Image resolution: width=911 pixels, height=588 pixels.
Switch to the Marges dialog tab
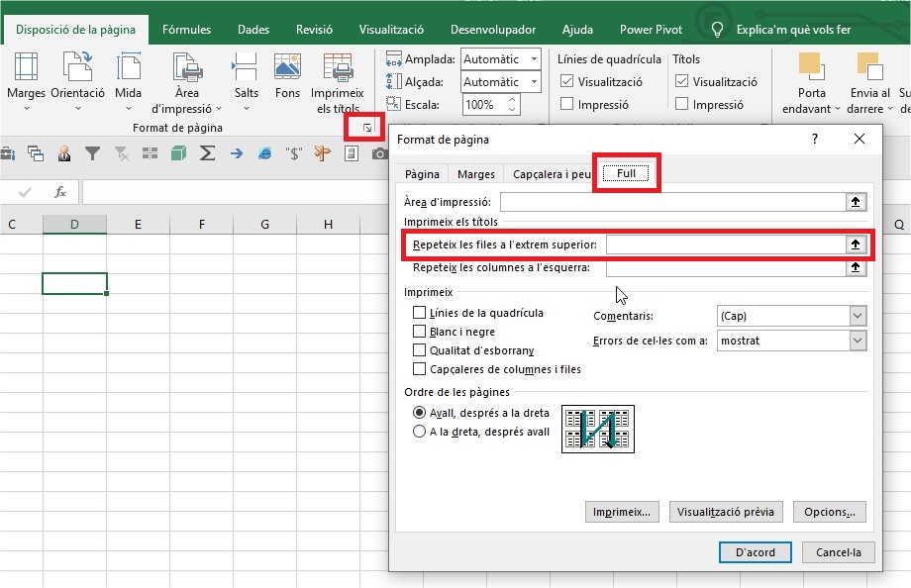coord(476,174)
